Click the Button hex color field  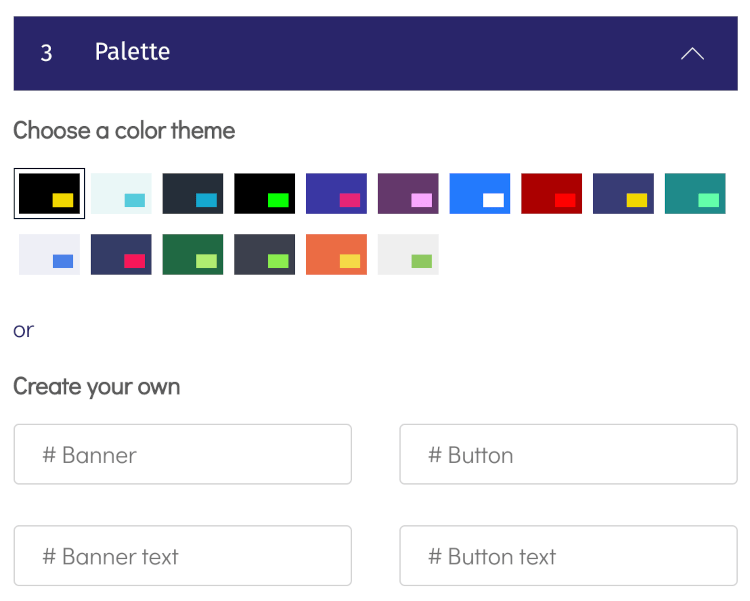coord(568,454)
